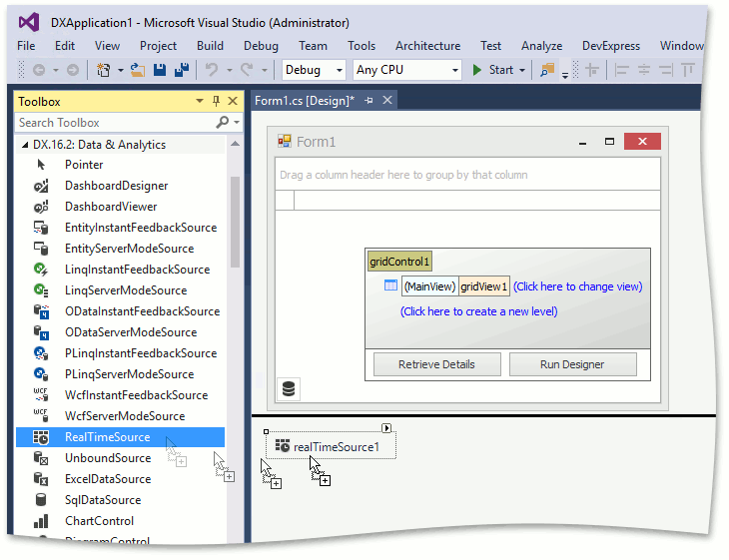Click the Toolbox scroll up arrow

[235, 144]
